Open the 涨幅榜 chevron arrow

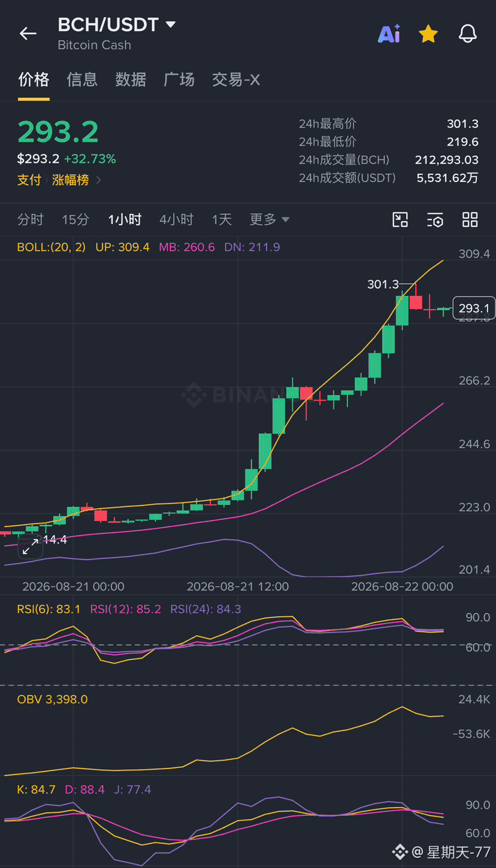tap(99, 180)
